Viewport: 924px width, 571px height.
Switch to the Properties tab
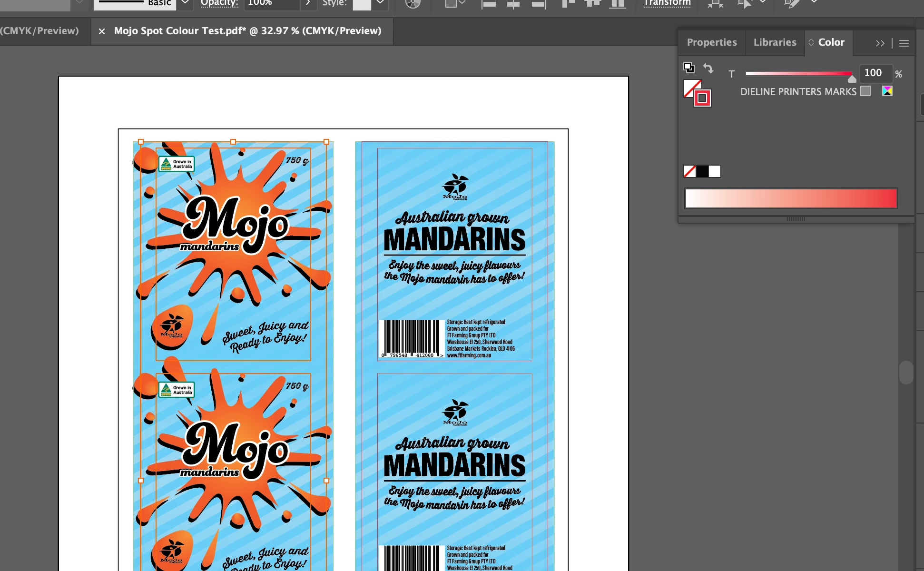point(711,42)
